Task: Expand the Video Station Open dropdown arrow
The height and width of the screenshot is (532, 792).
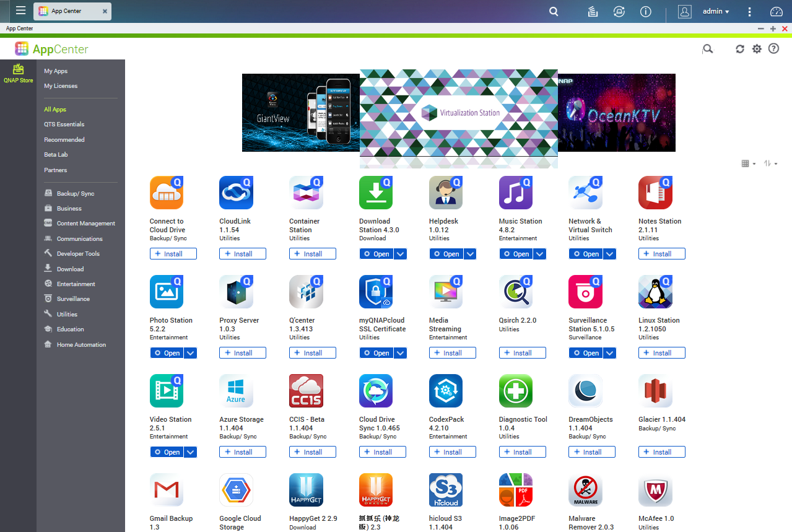Action: click(191, 452)
